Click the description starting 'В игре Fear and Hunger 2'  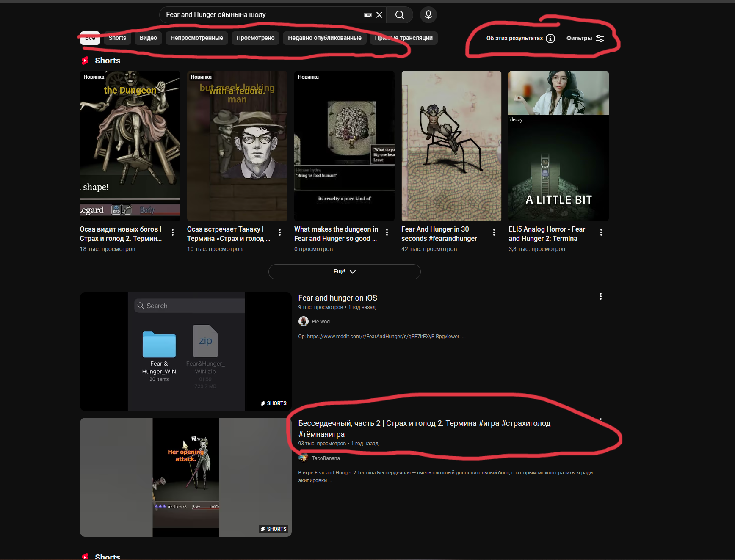pos(445,477)
